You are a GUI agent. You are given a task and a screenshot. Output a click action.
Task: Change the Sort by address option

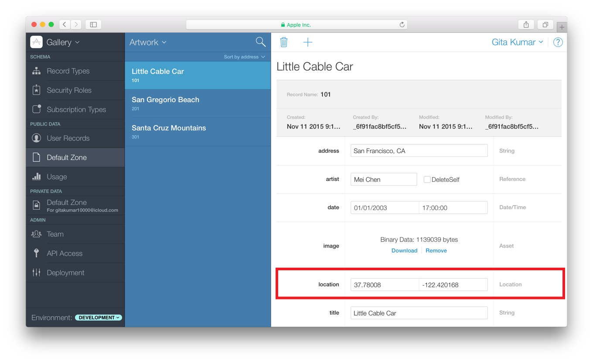245,57
